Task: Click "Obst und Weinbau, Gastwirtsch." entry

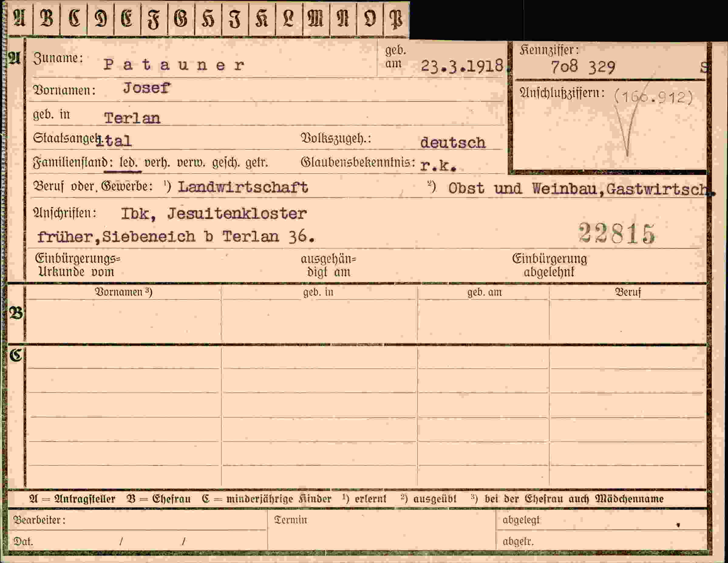Action: (x=581, y=189)
